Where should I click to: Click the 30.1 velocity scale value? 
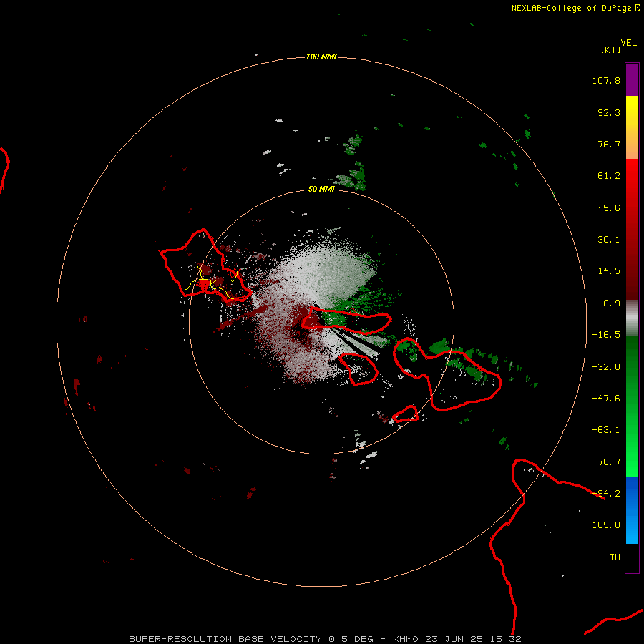[609, 240]
